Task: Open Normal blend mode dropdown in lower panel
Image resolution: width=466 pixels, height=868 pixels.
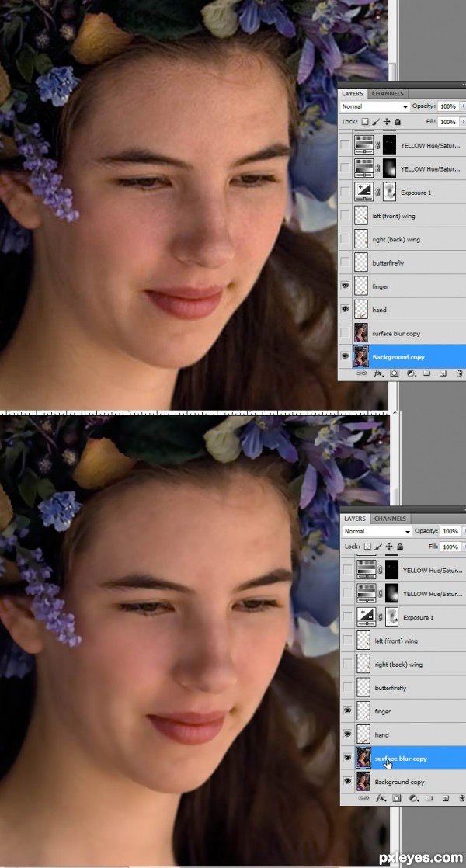Action: pyautogui.click(x=377, y=531)
